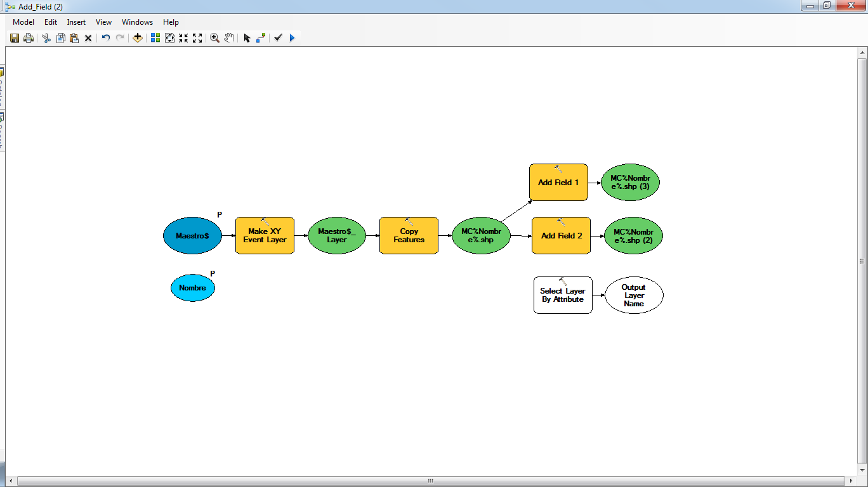The height and width of the screenshot is (487, 868).
Task: Click the hammer icon on Add Field 1
Action: click(x=559, y=169)
